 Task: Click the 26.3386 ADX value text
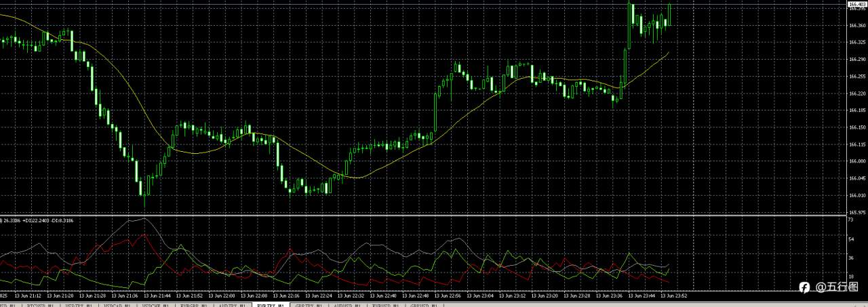click(12, 220)
